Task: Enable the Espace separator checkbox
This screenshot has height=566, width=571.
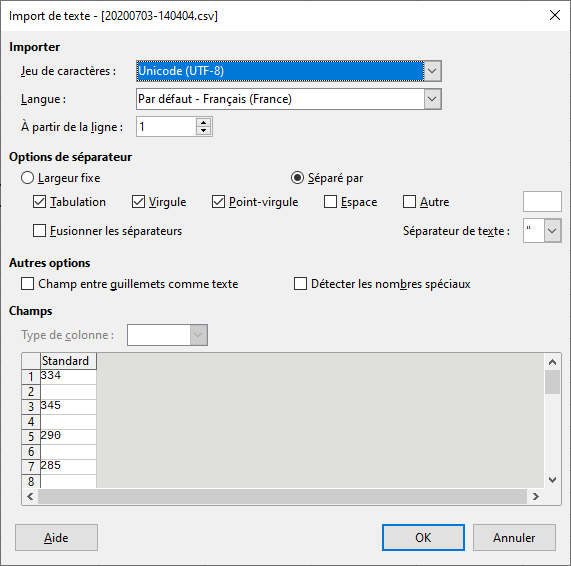Action: 330,202
